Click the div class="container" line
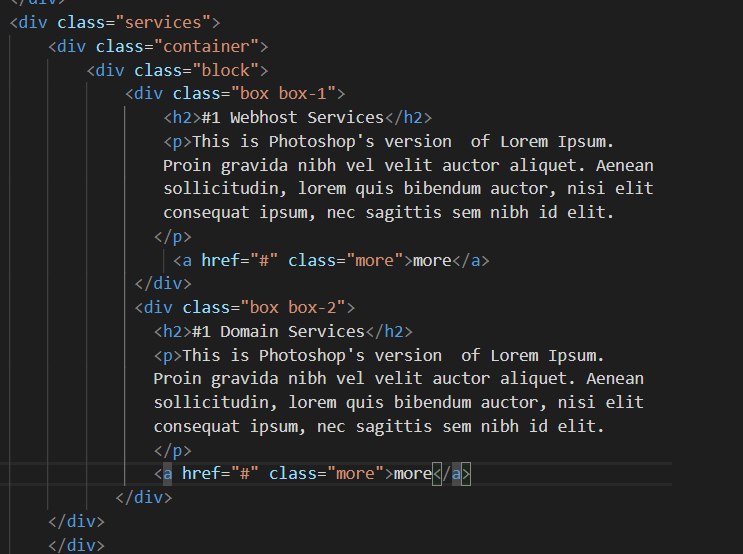This screenshot has width=743, height=554. pyautogui.click(x=158, y=46)
